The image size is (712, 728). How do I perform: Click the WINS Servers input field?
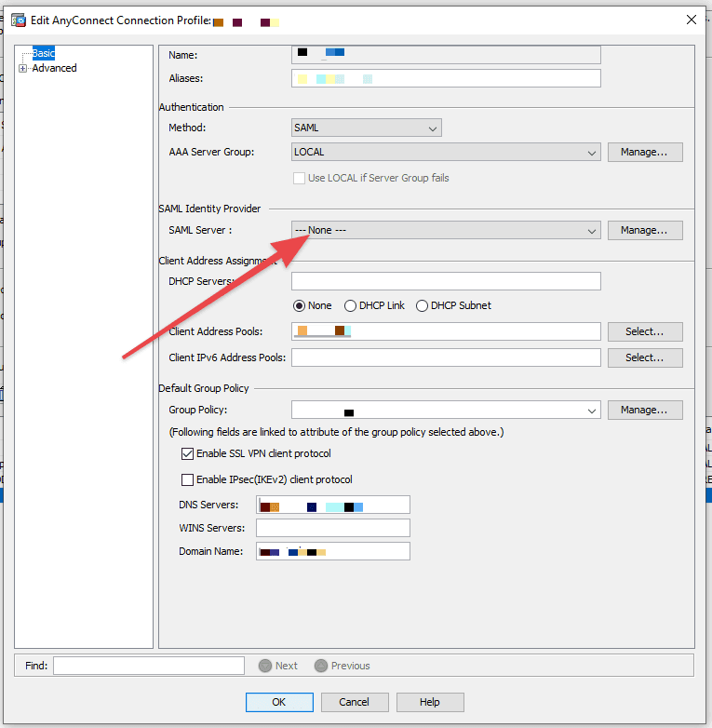coord(333,528)
